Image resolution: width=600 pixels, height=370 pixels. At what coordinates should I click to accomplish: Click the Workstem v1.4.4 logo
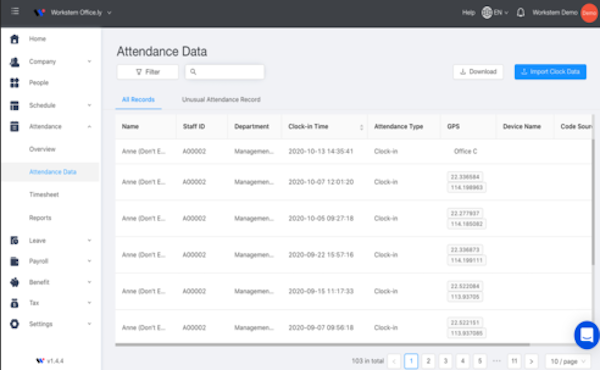40,361
